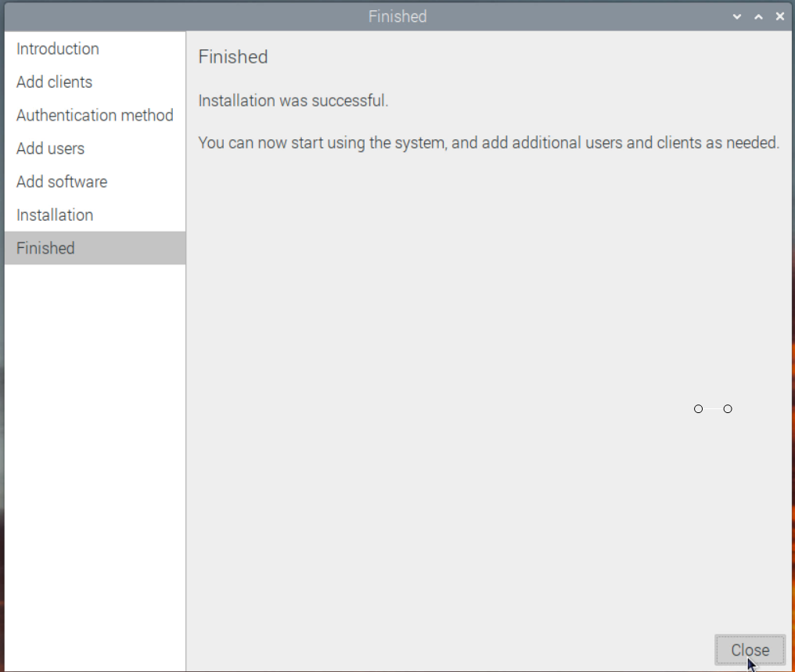Click the Finished window title in the title bar

[x=397, y=16]
